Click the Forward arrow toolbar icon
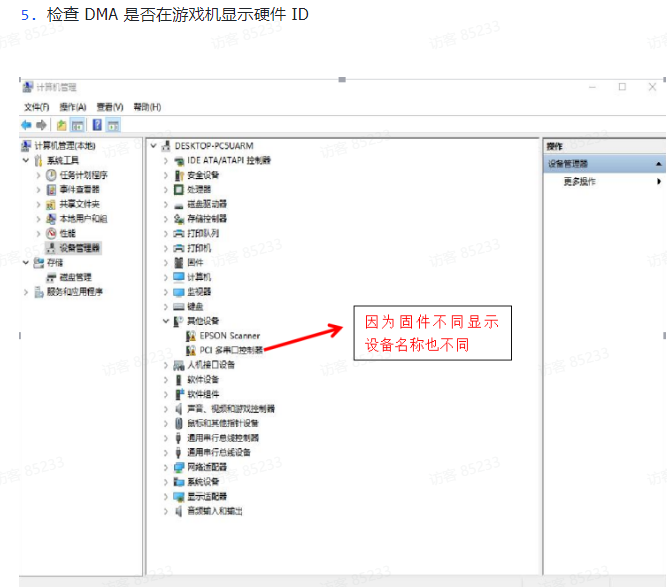 click(42, 125)
